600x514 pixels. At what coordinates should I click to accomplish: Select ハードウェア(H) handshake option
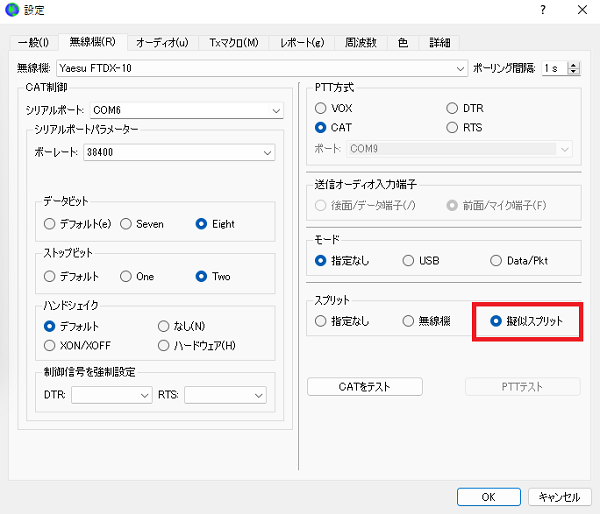coord(165,346)
